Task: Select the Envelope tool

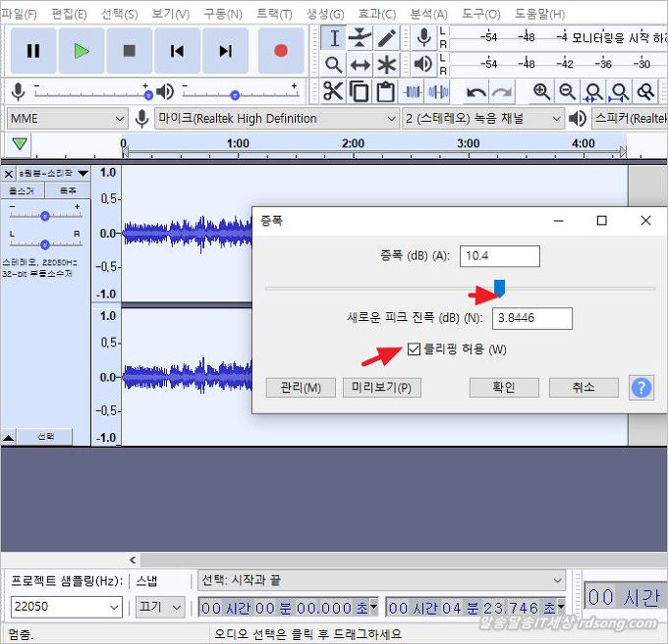Action: [360, 38]
